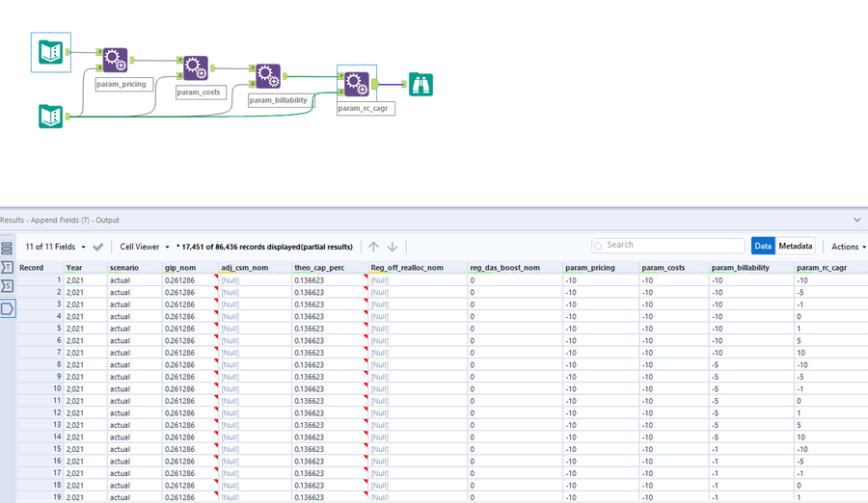Viewport: 868px width, 503px height.
Task: Select record row number 1
Action: point(41,280)
